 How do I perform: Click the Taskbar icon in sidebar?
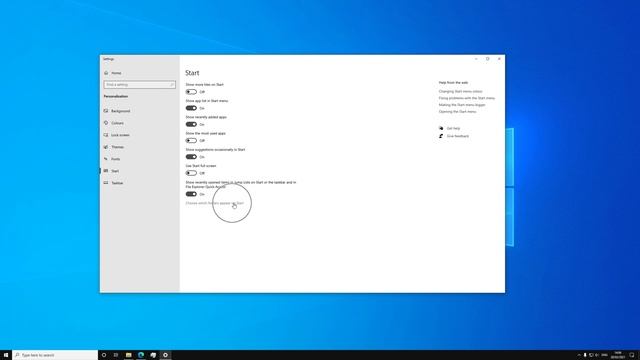[106, 183]
